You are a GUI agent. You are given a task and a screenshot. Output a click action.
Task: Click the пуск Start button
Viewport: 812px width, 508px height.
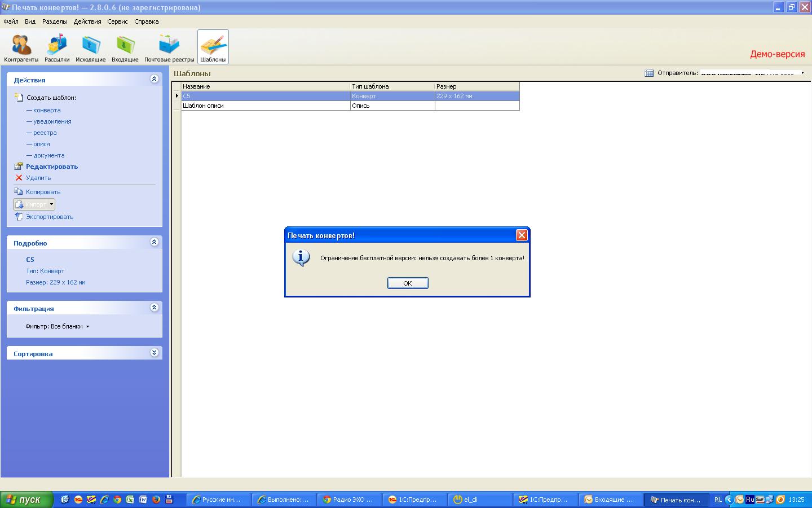(x=27, y=500)
